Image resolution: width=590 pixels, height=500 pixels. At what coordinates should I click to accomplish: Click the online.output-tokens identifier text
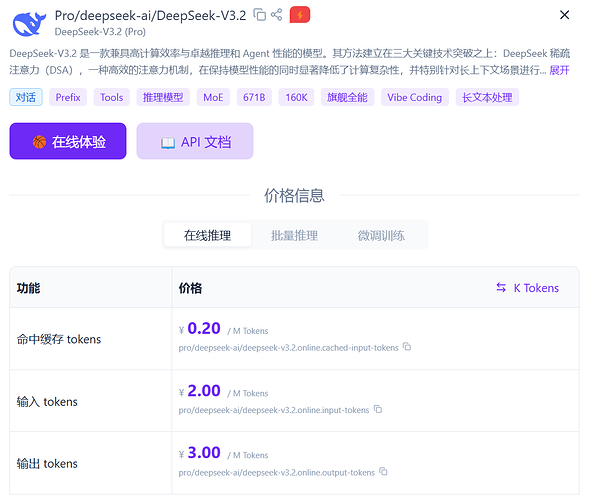tap(277, 473)
